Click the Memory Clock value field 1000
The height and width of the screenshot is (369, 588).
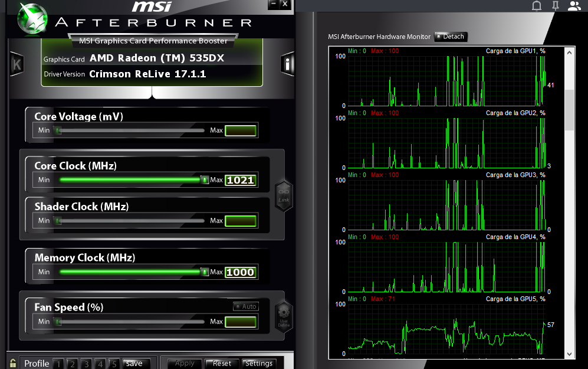point(241,272)
